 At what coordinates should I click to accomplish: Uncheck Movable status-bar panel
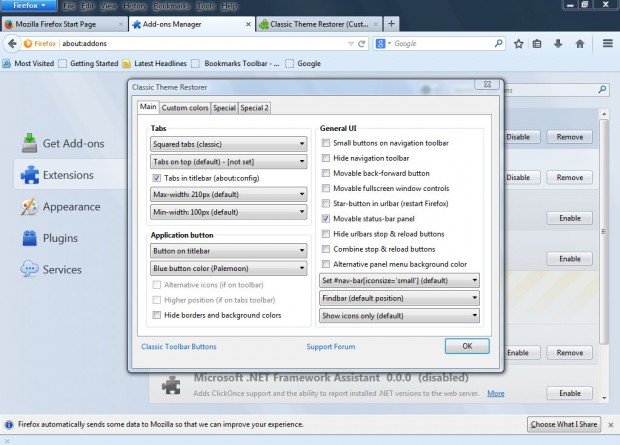[x=326, y=218]
